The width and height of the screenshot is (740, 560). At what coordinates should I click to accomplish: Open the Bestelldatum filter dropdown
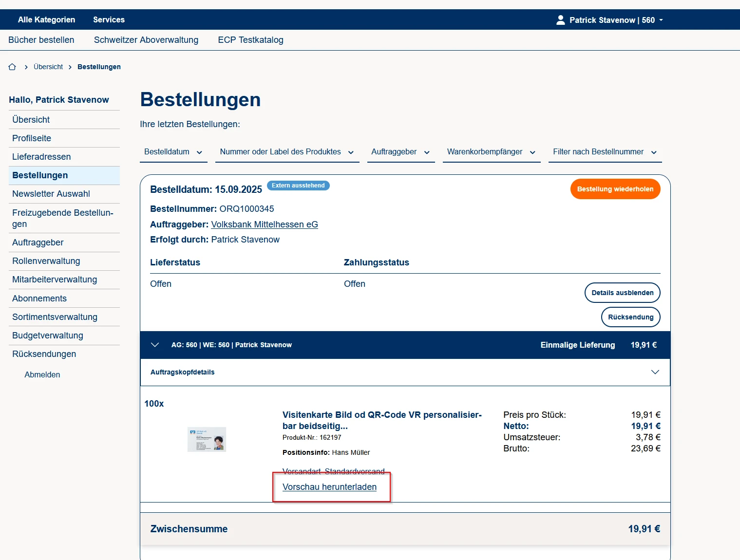[173, 152]
